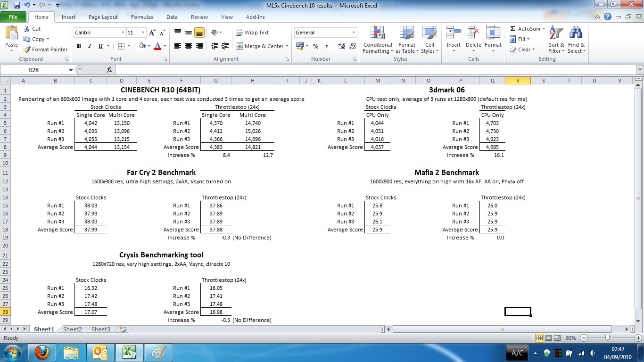Open the File tab

tap(13, 17)
